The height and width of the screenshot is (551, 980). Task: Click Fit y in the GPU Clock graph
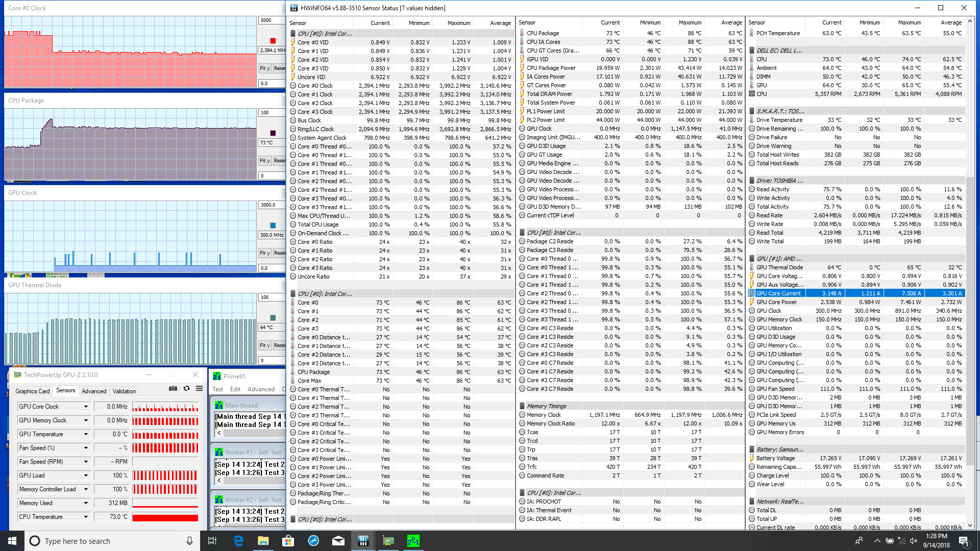coord(264,253)
